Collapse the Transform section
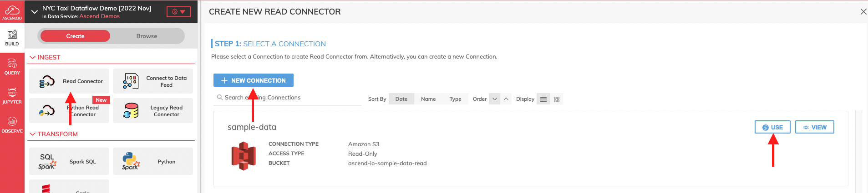This screenshot has height=193, width=868. [33, 134]
